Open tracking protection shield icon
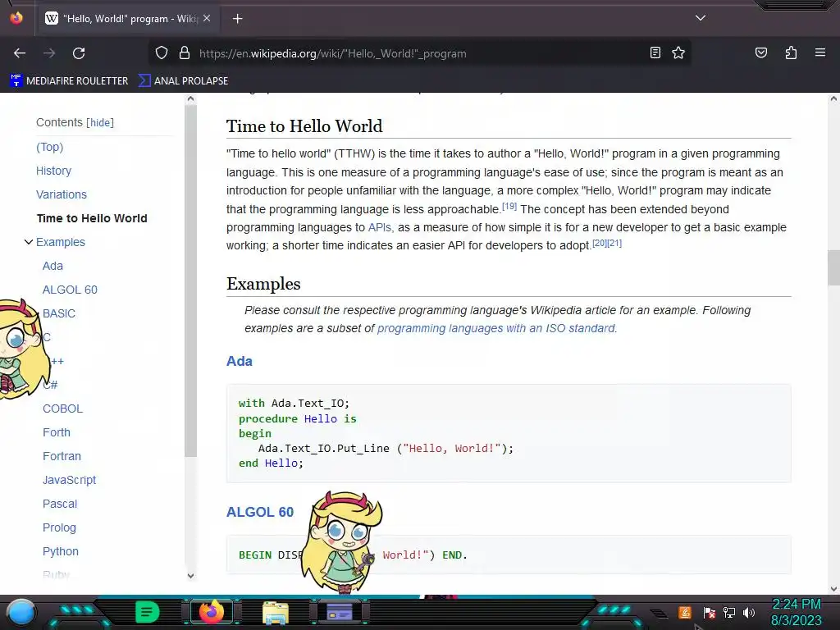Viewport: 840px width, 630px height. (162, 53)
